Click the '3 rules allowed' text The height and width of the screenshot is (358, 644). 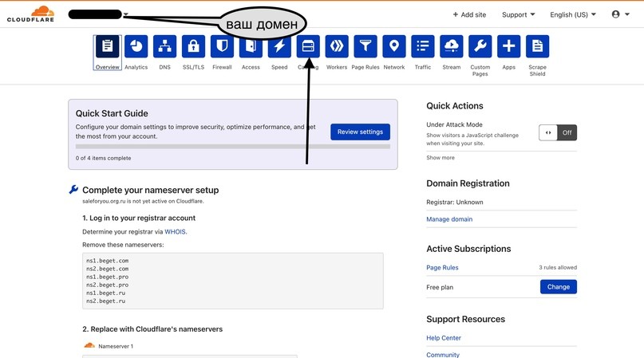tap(558, 267)
